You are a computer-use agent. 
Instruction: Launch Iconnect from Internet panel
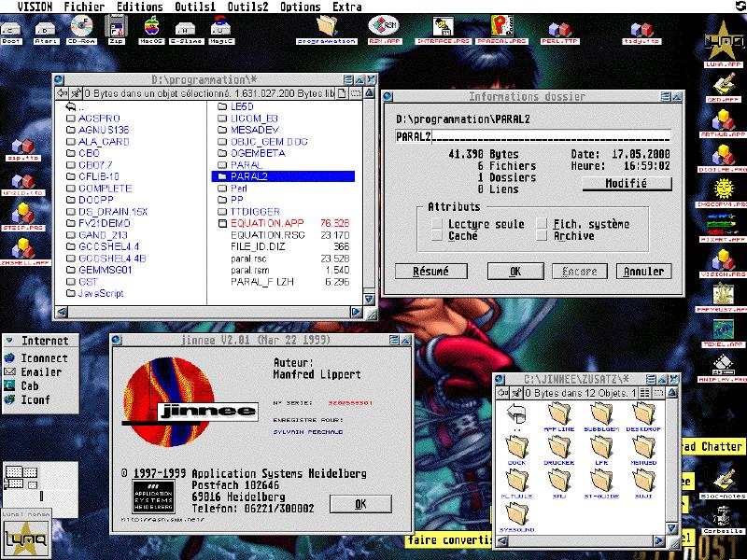click(x=35, y=358)
